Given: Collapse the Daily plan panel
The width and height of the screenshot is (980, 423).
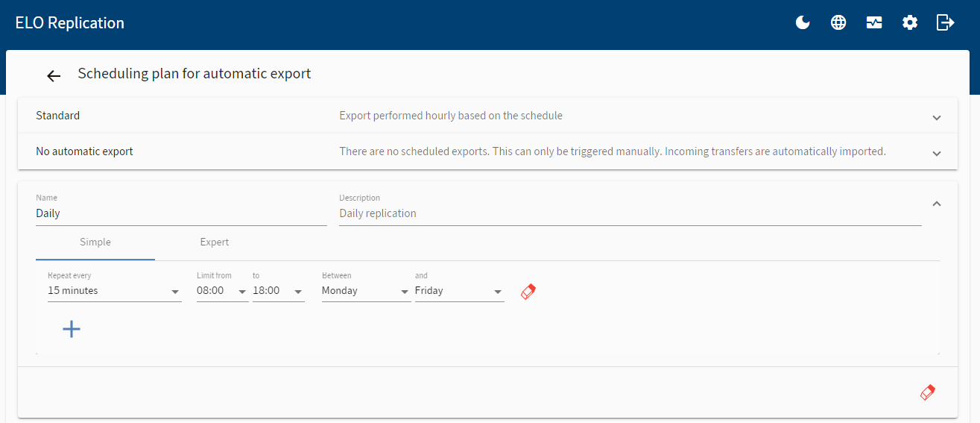Looking at the screenshot, I should [x=937, y=203].
